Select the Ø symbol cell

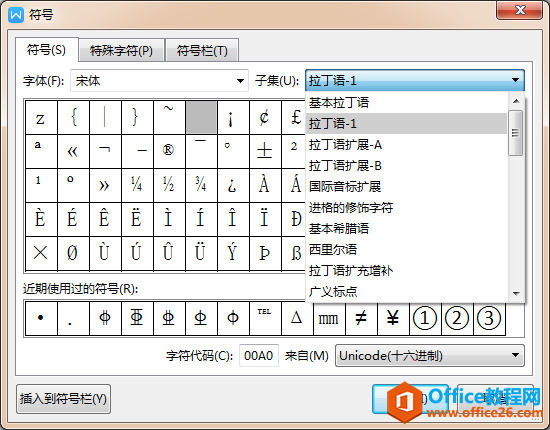click(x=73, y=253)
